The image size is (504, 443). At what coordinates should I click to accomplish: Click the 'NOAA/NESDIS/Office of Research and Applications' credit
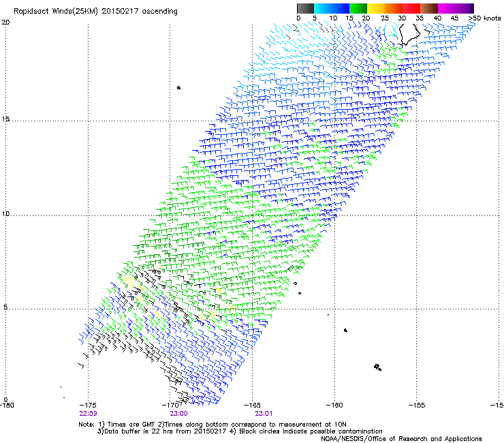click(401, 439)
